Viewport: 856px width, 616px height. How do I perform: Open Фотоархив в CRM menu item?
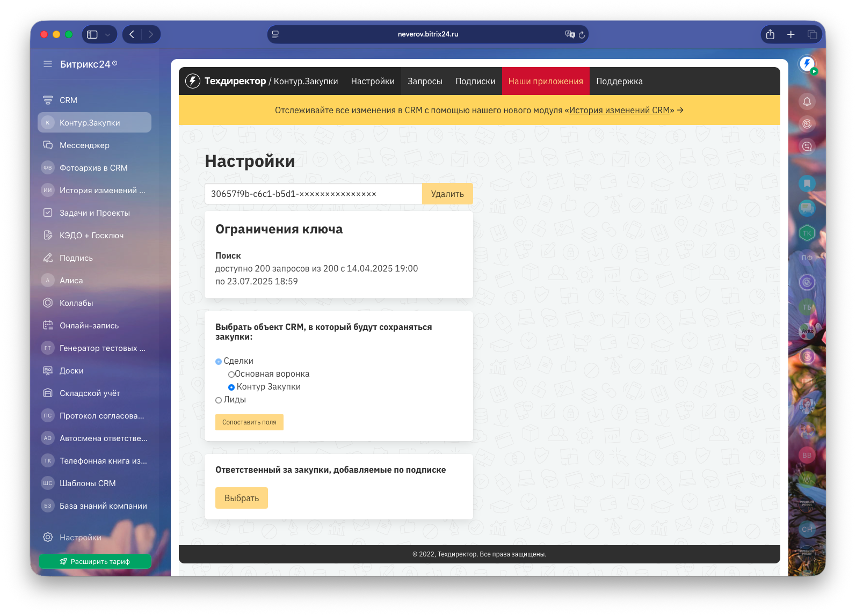coord(95,168)
